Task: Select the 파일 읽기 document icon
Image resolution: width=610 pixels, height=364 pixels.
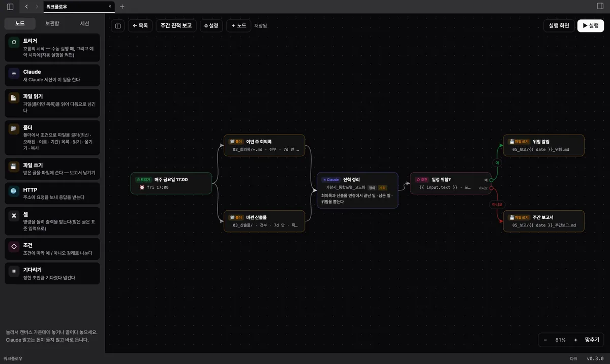Action: pos(14,98)
